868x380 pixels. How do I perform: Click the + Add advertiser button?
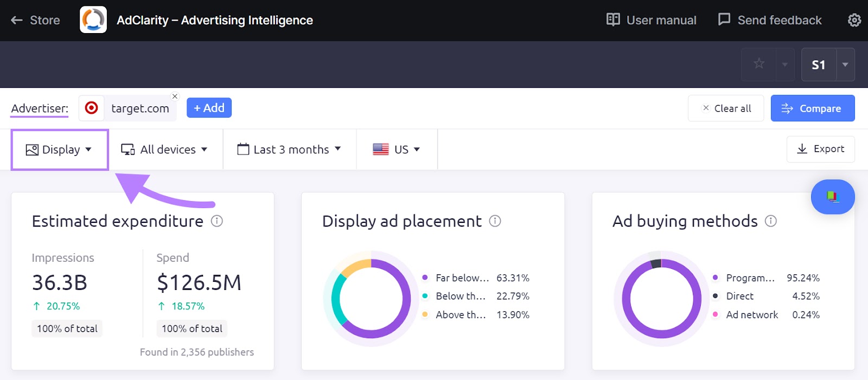(x=209, y=108)
